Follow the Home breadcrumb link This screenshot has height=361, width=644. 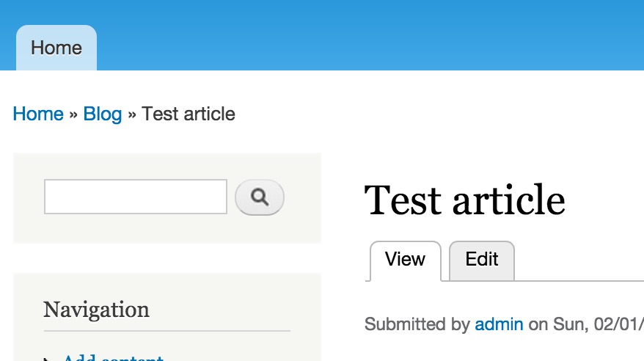38,114
